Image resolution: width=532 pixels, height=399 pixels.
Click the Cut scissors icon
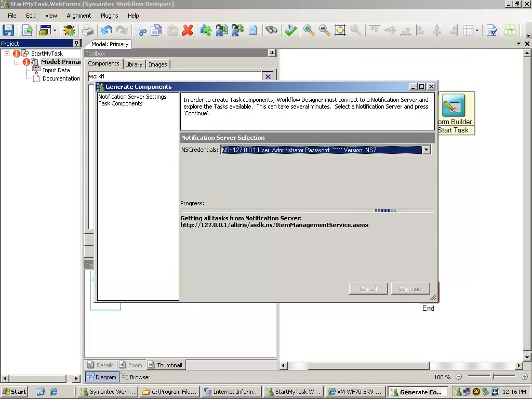pos(140,30)
